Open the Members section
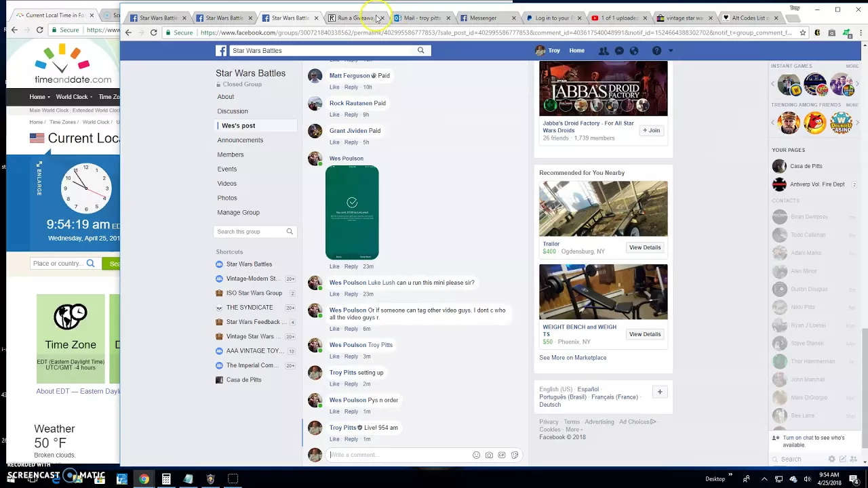 point(231,155)
